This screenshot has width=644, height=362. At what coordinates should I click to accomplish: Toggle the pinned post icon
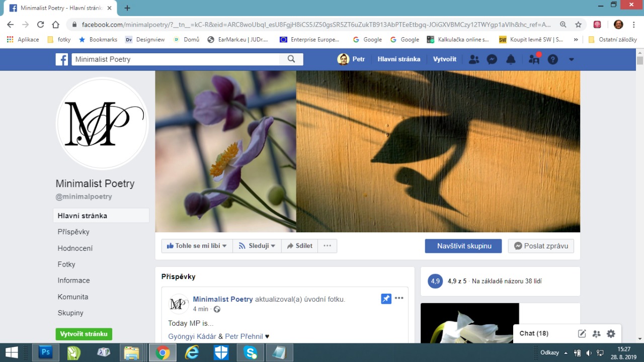pyautogui.click(x=386, y=299)
